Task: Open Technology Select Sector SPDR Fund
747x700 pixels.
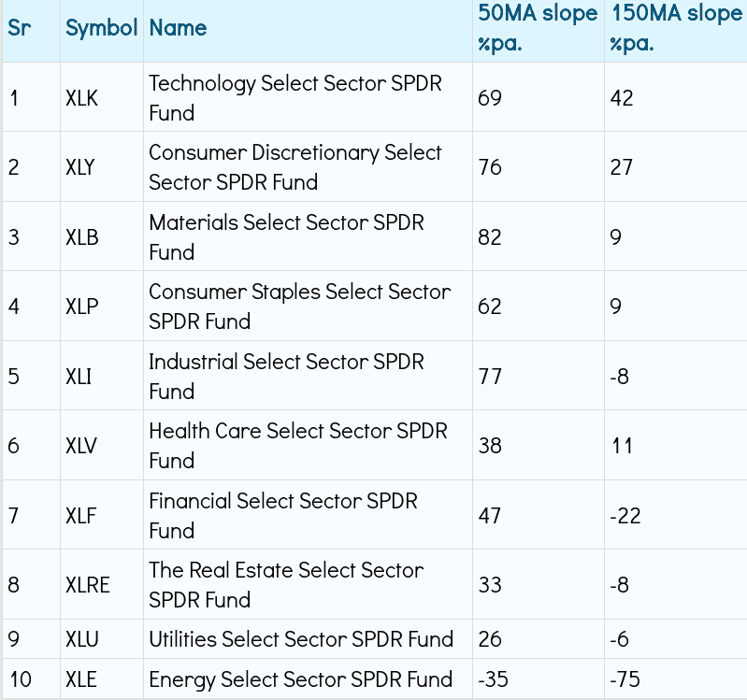Action: pyautogui.click(x=295, y=98)
